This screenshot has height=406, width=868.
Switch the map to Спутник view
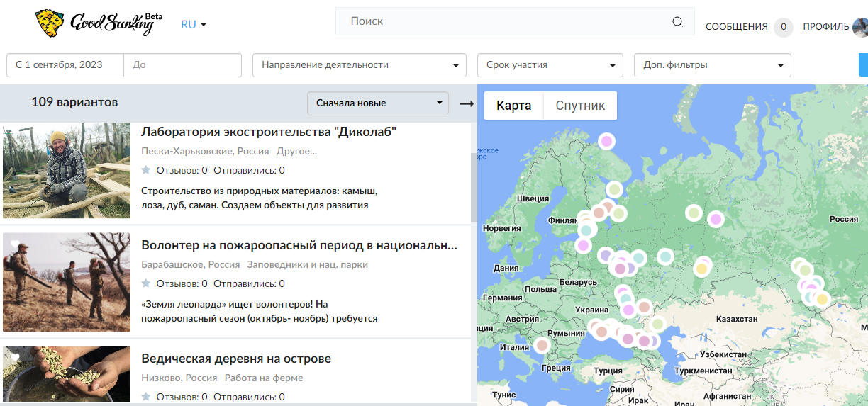coord(580,106)
